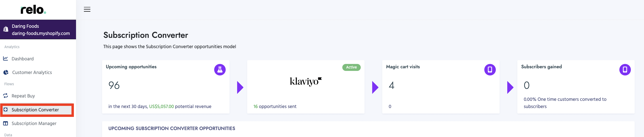Click the phone icon on Magic cart visits
Screen dimensions: 644x137
pyautogui.click(x=490, y=70)
